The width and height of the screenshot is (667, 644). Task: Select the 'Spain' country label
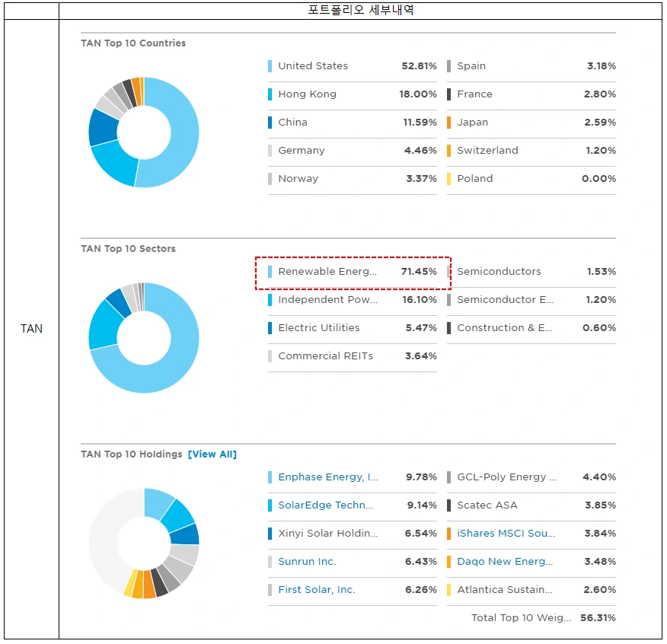[x=471, y=66]
